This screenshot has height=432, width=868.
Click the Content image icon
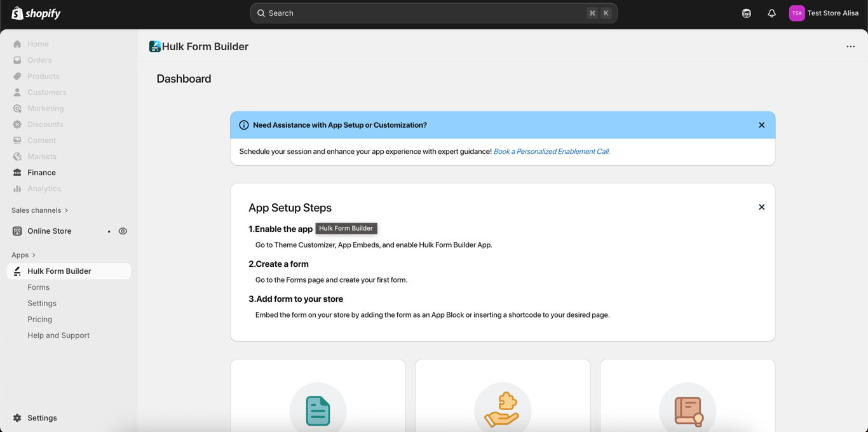[x=17, y=140]
